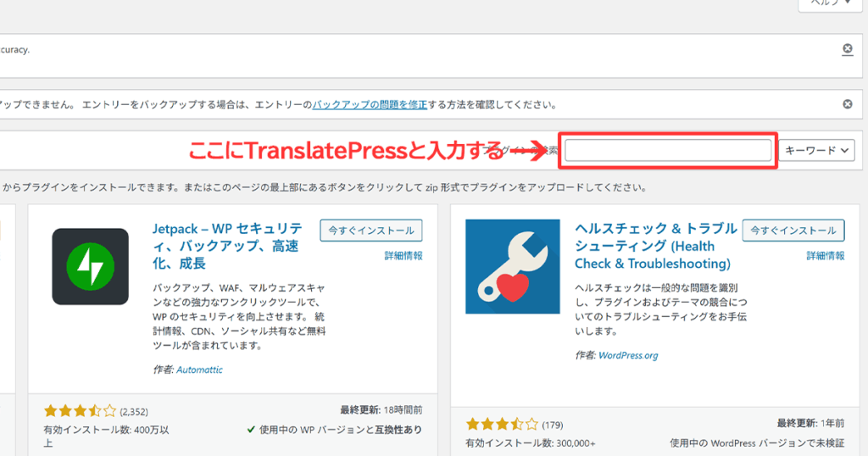Click Health Check's star rating icons
Screen dimensions: 868x456
point(502,424)
